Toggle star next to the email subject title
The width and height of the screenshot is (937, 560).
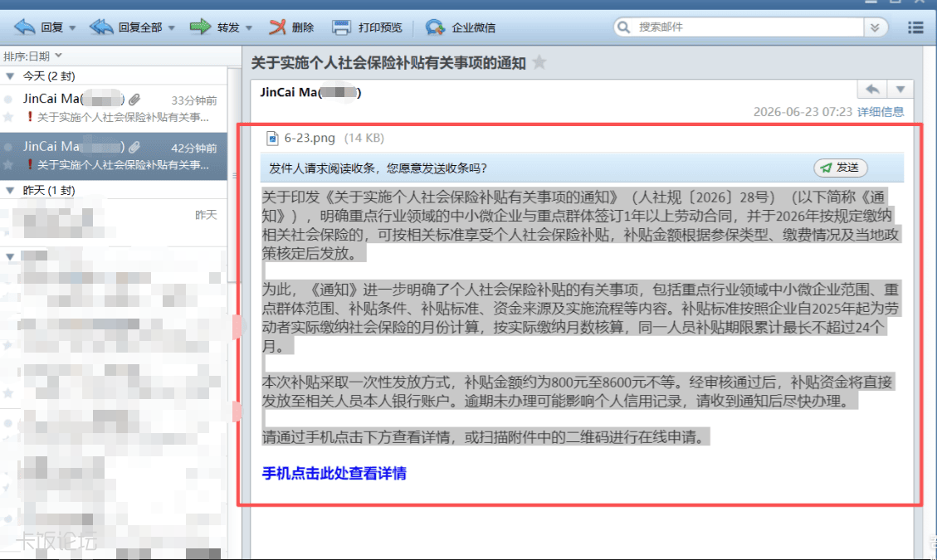pyautogui.click(x=539, y=62)
